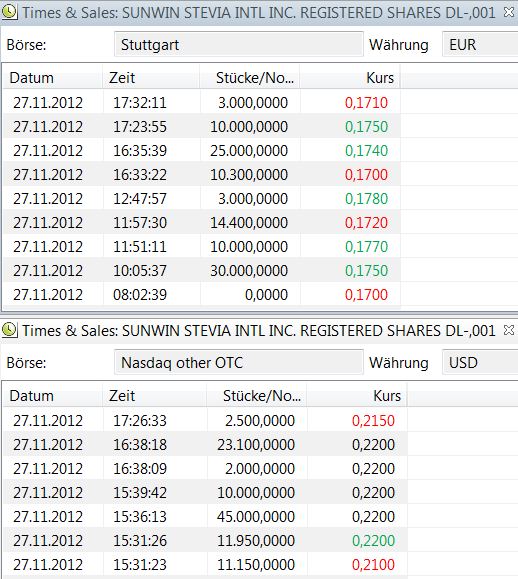Viewport: 518px width, 579px height.
Task: Sort Nasdaq table by Stücke/No... column
Action: pos(257,395)
